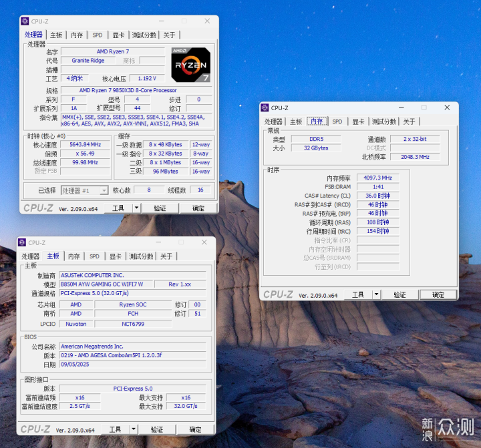Minimize the motherboard CPU-Z window
481x448 pixels.
pos(158,242)
